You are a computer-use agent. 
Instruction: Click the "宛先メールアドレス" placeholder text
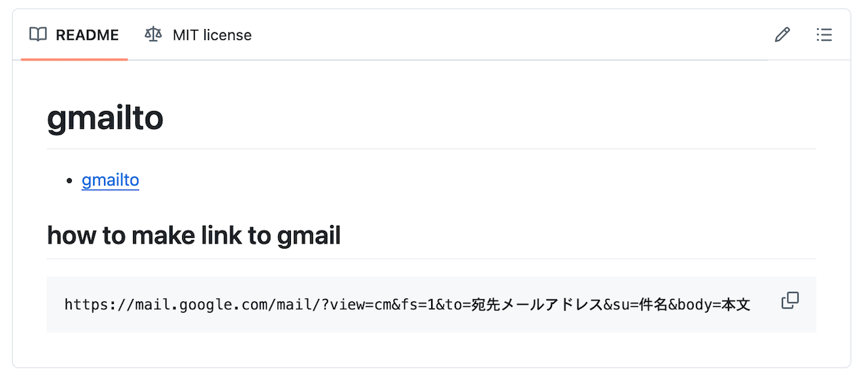tap(537, 305)
